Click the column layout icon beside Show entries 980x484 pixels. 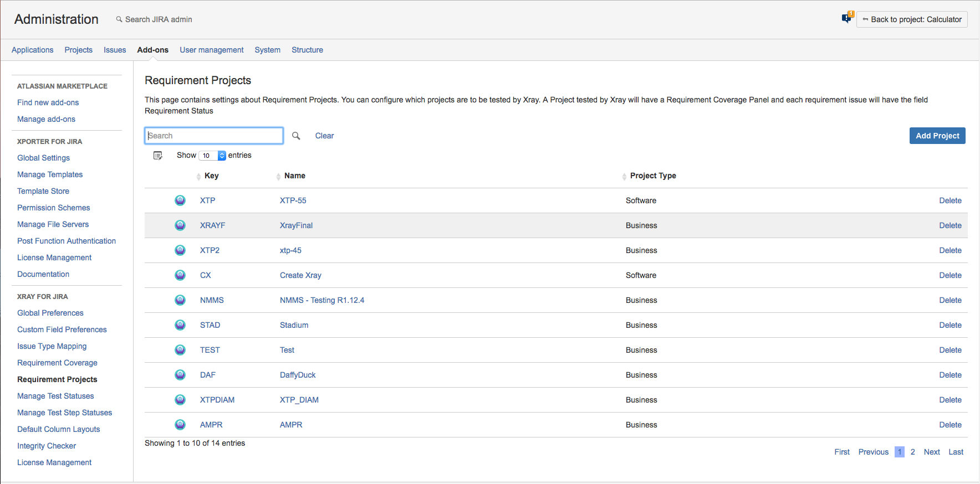[158, 156]
